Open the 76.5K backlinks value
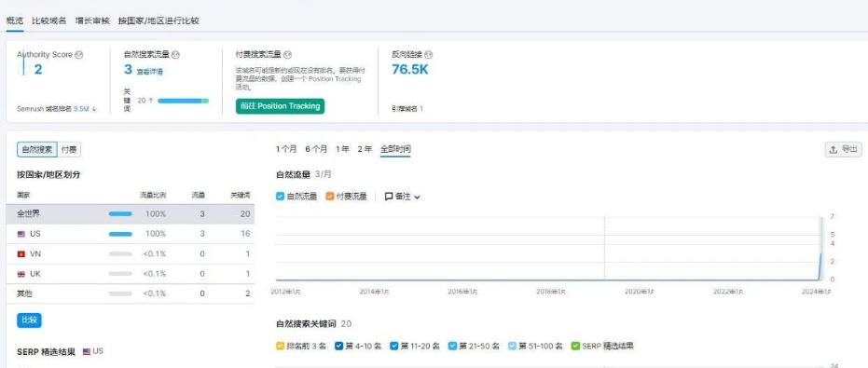 409,69
